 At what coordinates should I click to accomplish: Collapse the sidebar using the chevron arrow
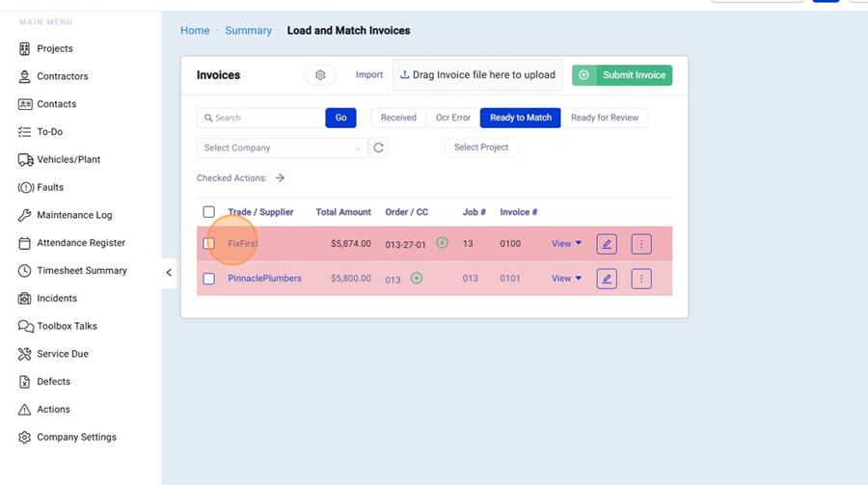(169, 273)
